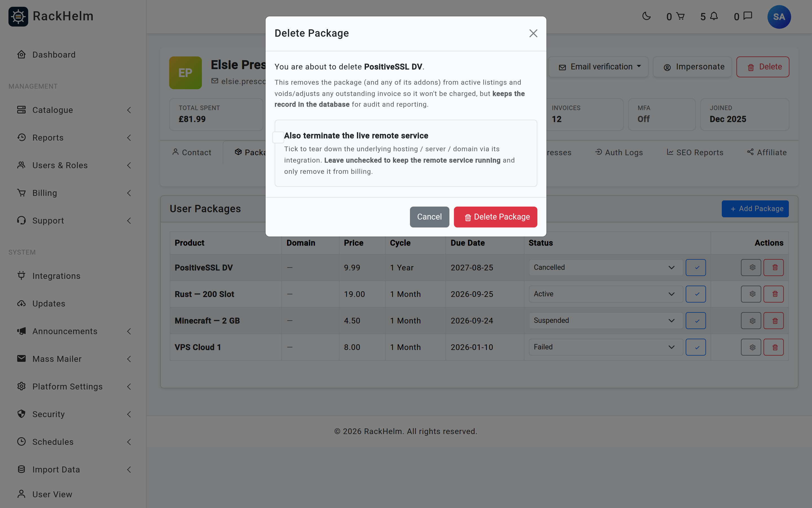Click trash icon for VPS Cloud 1
Viewport: 812px width, 508px height.
pyautogui.click(x=773, y=347)
